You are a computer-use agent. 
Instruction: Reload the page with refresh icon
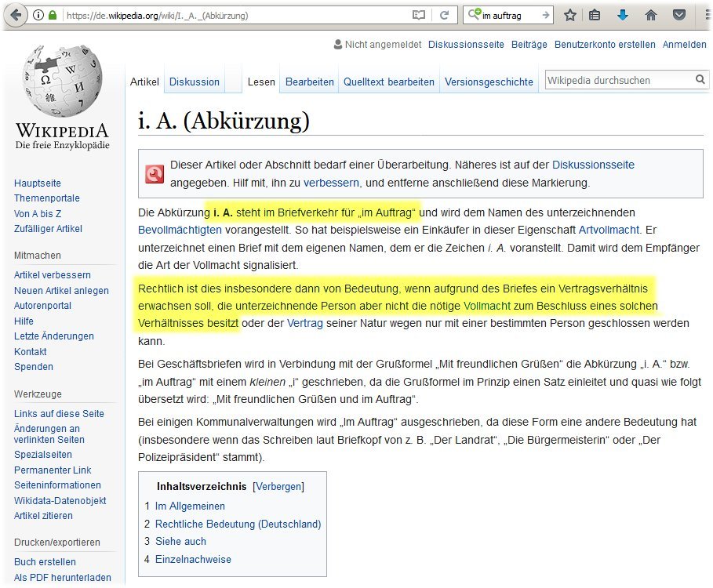[444, 16]
